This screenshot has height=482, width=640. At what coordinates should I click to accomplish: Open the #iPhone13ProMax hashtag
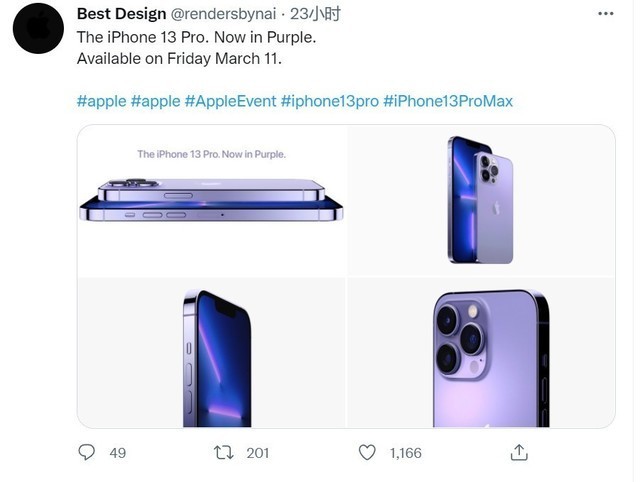(x=448, y=101)
